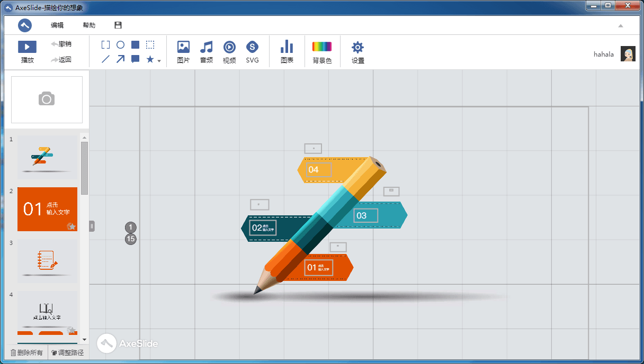Collapse the toolbar with the top-right arrow
Screen dimensions: 644x364
[x=621, y=25]
